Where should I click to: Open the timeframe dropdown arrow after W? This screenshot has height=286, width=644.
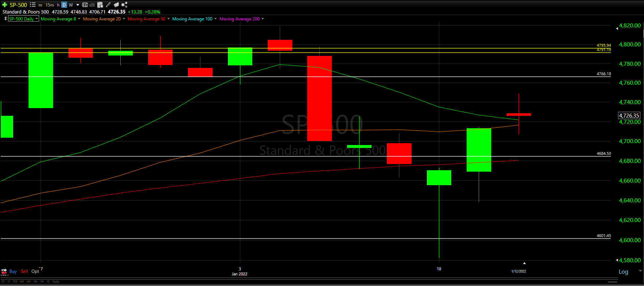tap(78, 5)
